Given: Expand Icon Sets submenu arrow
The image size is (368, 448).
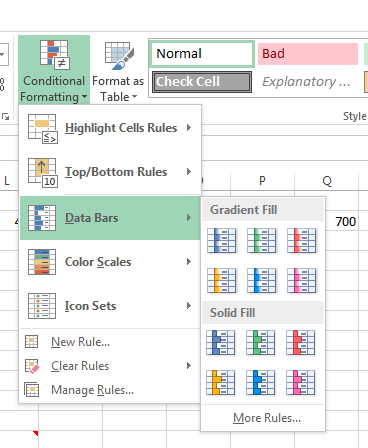Looking at the screenshot, I should [x=189, y=305].
